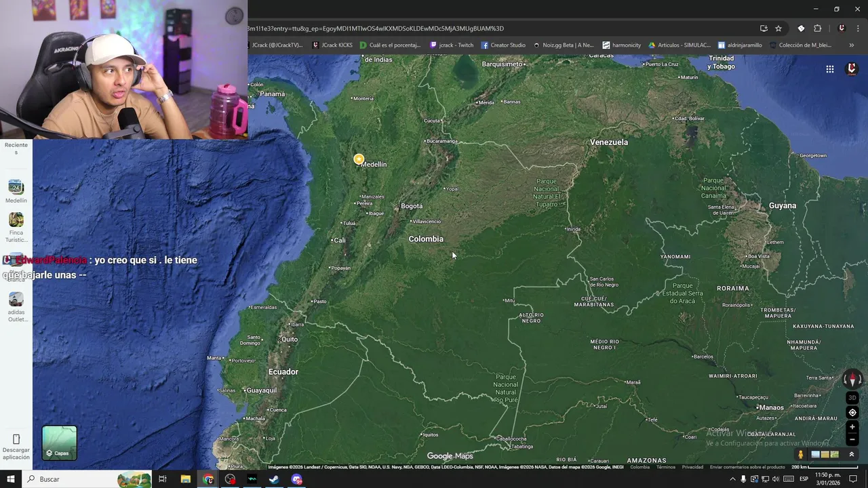Show hidden system tray icons

(x=732, y=479)
